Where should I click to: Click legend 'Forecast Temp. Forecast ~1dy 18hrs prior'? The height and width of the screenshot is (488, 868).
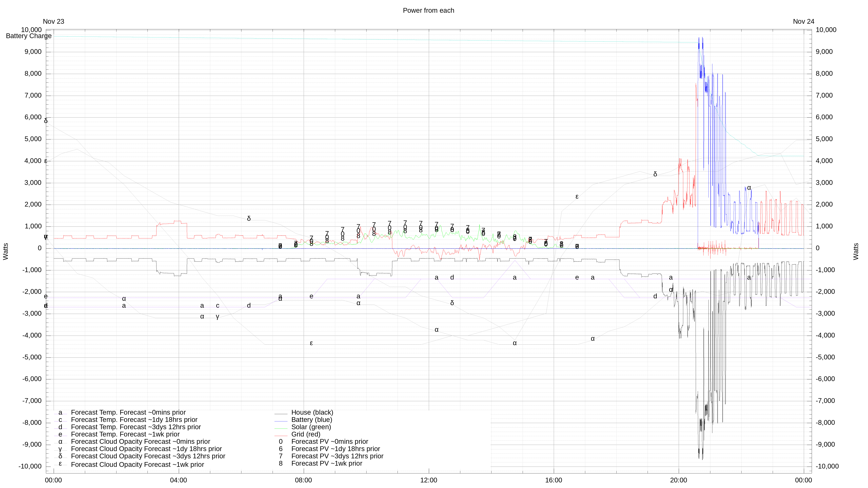pyautogui.click(x=134, y=420)
